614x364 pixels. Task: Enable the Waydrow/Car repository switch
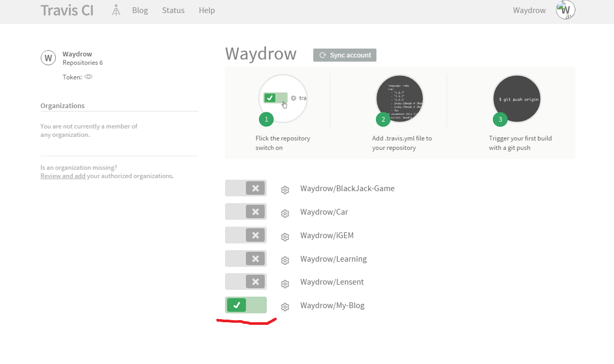point(246,212)
